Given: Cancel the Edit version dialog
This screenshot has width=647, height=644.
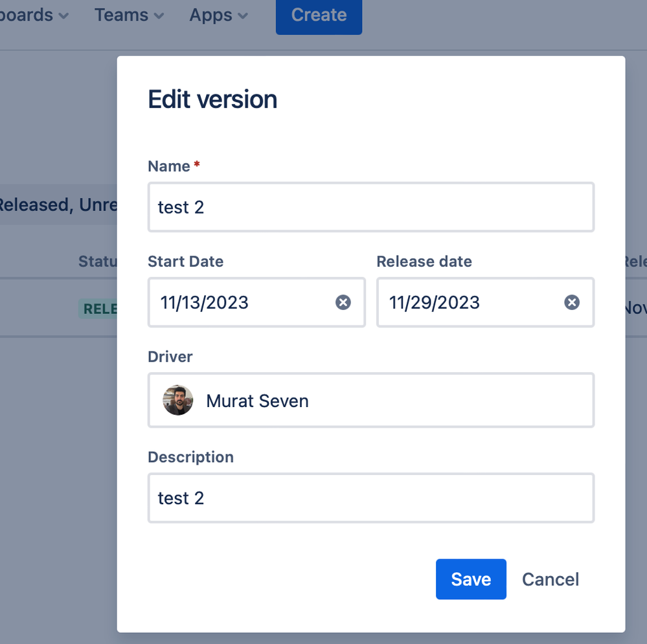Looking at the screenshot, I should (551, 579).
